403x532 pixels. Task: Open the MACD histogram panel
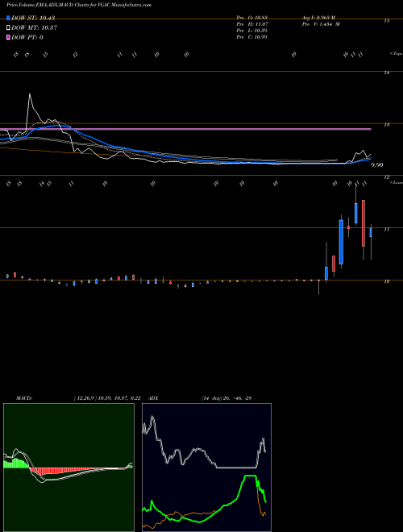[x=69, y=468]
